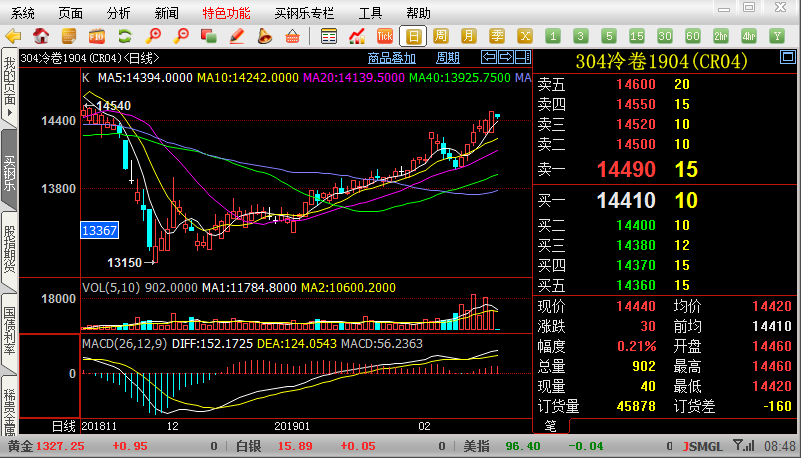
Task: Click the back arrow icon in toolbar
Action: click(x=14, y=36)
